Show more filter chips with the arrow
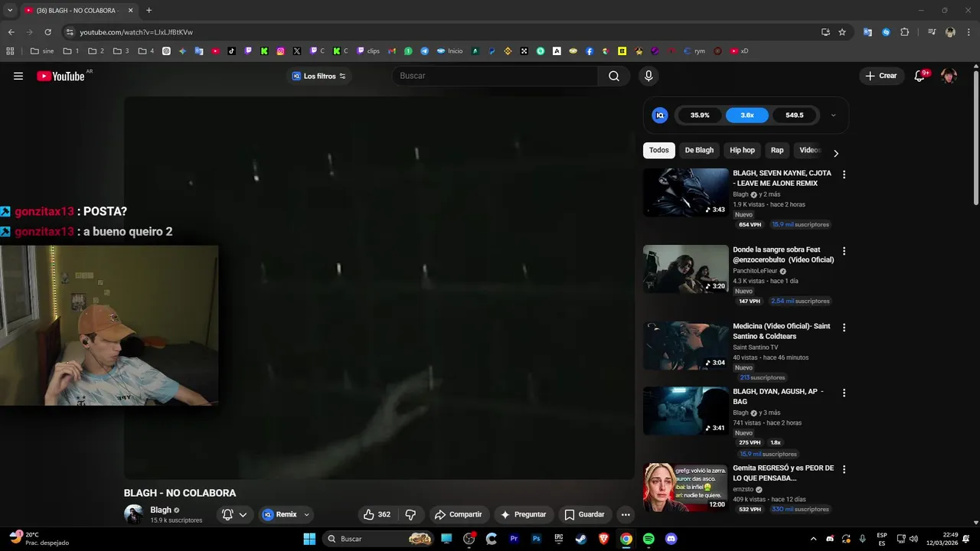980x551 pixels. point(835,153)
